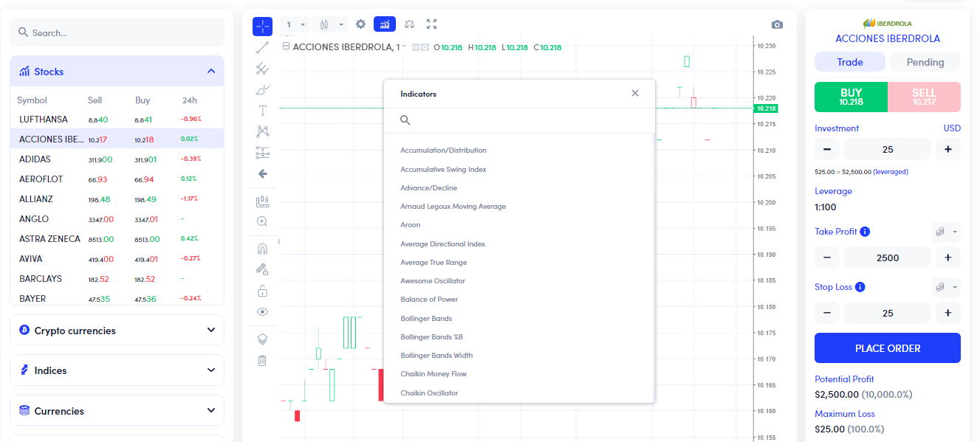Take a chart snapshot with camera icon
Image resolution: width=980 pixels, height=442 pixels.
777,24
